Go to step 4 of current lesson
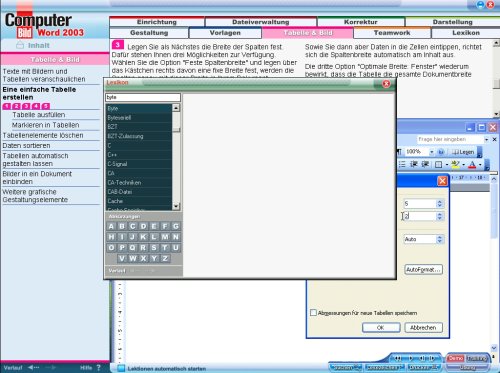Screen dimensions: 500x373 click(36, 106)
